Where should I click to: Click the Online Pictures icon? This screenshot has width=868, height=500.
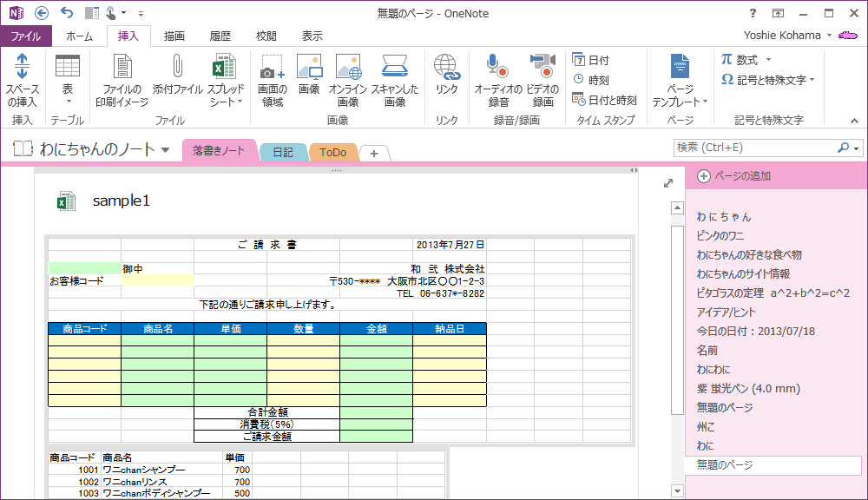(x=348, y=67)
